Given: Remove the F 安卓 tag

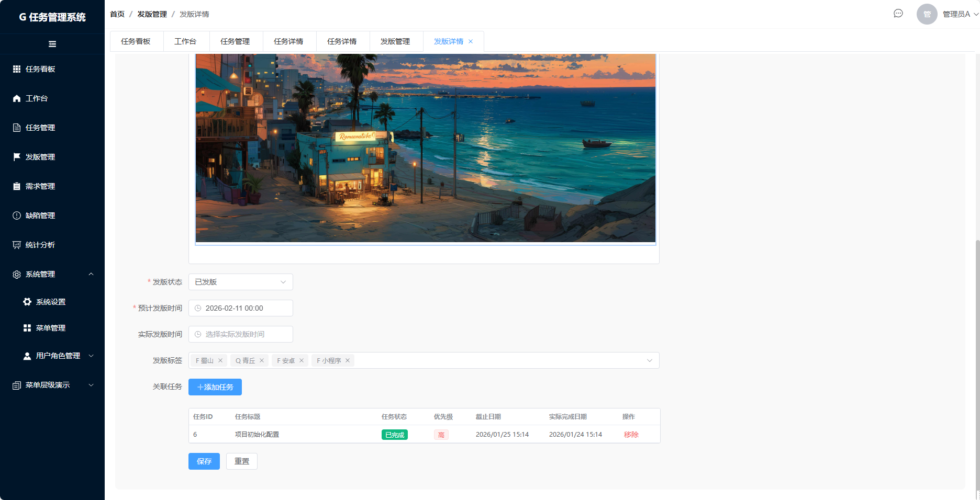Looking at the screenshot, I should coord(302,360).
